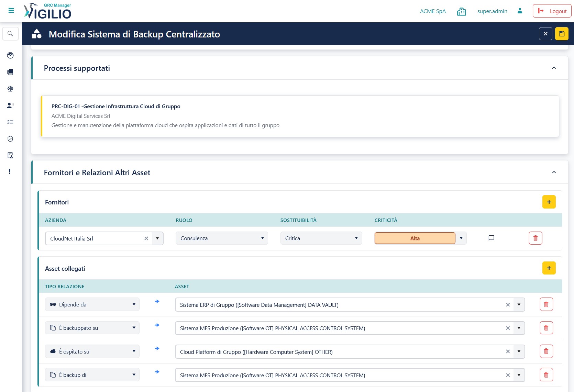The image size is (574, 392).
Task: Collapse Fornitori e Relazioni Altri Asset section
Action: click(x=554, y=172)
